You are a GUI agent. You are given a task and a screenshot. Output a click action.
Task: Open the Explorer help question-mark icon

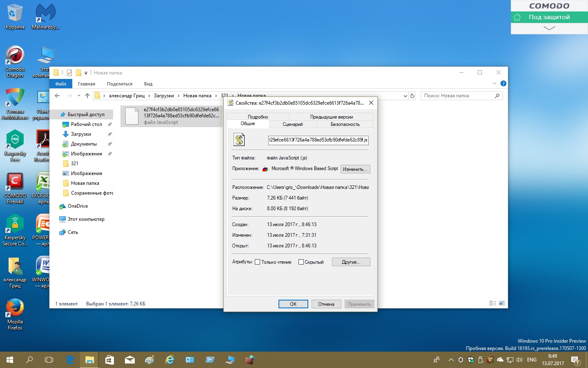pyautogui.click(x=503, y=83)
